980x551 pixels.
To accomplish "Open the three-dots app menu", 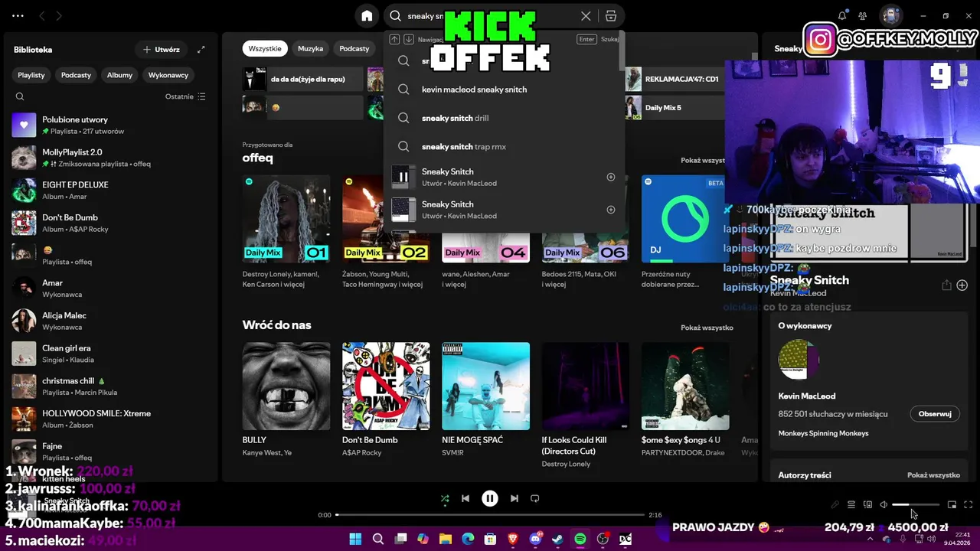I will [18, 16].
